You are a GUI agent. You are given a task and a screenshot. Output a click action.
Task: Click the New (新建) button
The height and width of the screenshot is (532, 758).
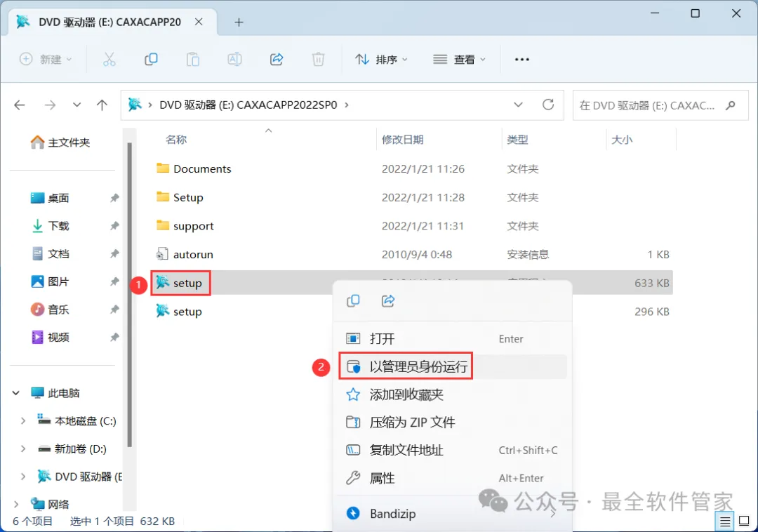(46, 60)
